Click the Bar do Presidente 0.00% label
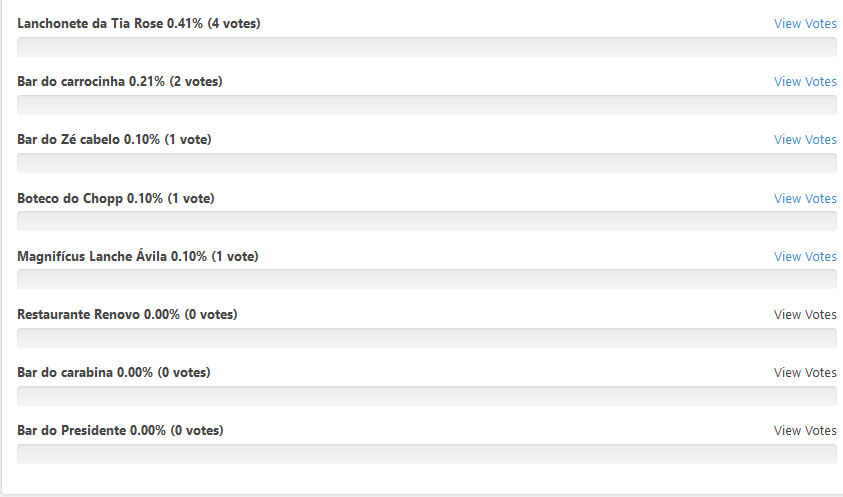The height and width of the screenshot is (497, 843). [x=120, y=431]
